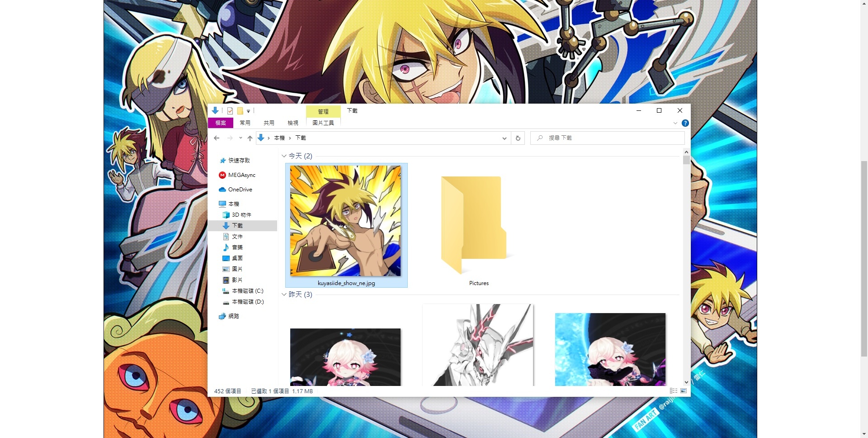The image size is (868, 438).
Task: Open the address bar history dropdown
Action: click(505, 138)
